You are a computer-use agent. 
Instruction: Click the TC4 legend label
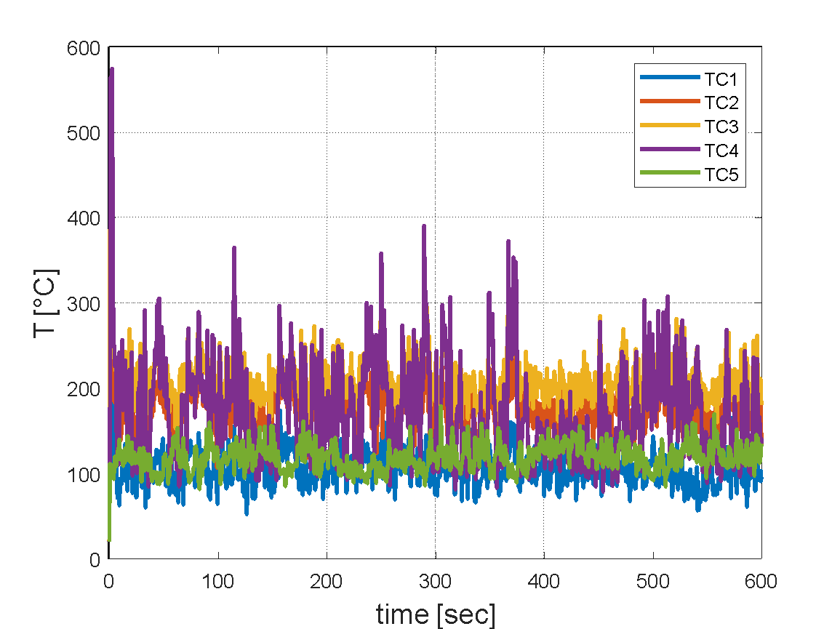(721, 151)
